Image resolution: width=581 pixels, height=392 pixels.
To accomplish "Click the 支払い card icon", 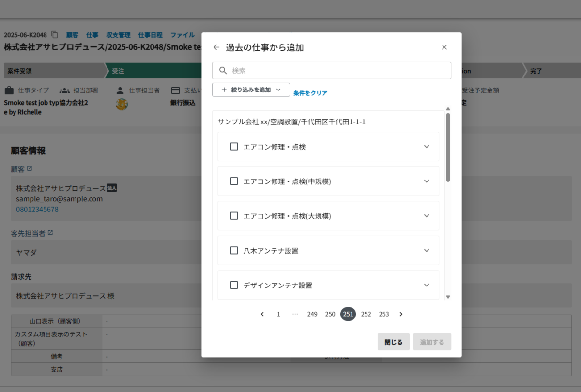I will click(175, 90).
